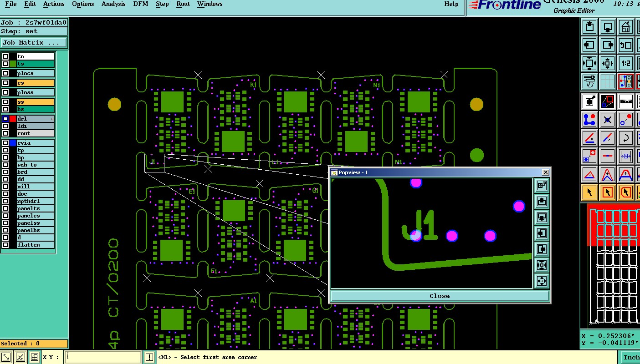This screenshot has width=640, height=364.
Task: Click the blue color swatch of layer cvia
Action: (x=13, y=143)
